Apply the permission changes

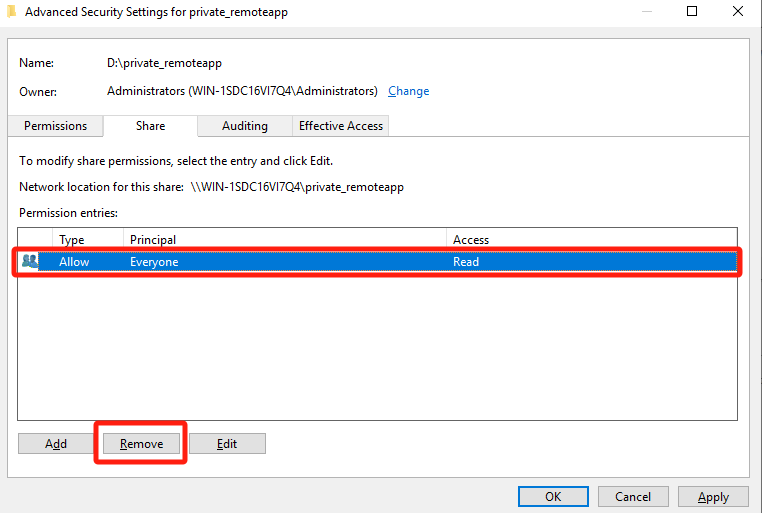coord(713,496)
